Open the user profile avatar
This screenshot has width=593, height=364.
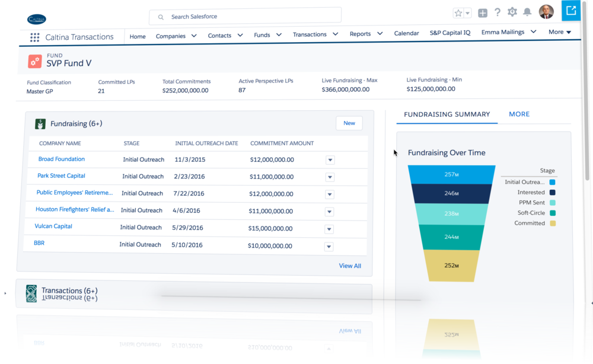547,12
